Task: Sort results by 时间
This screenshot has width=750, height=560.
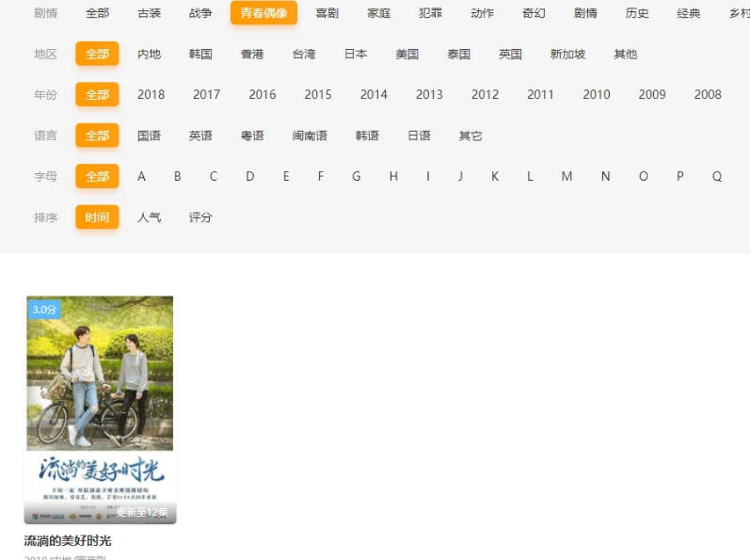Action: click(97, 217)
